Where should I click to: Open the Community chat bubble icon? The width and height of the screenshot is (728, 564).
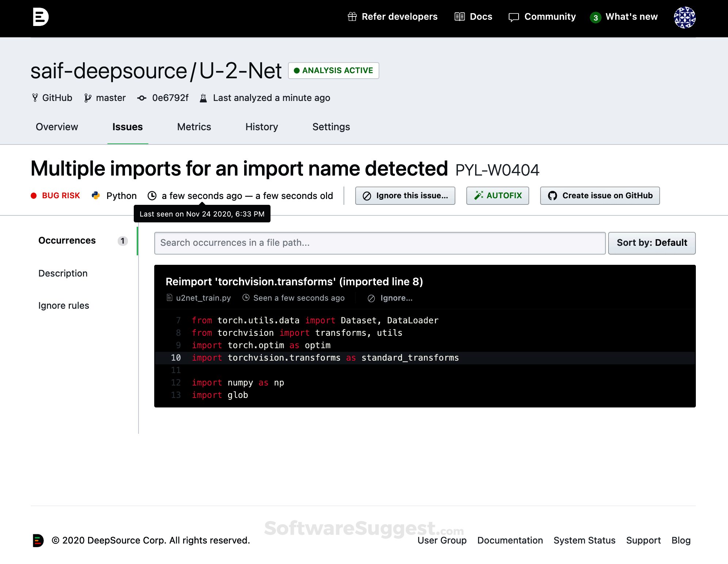513,17
